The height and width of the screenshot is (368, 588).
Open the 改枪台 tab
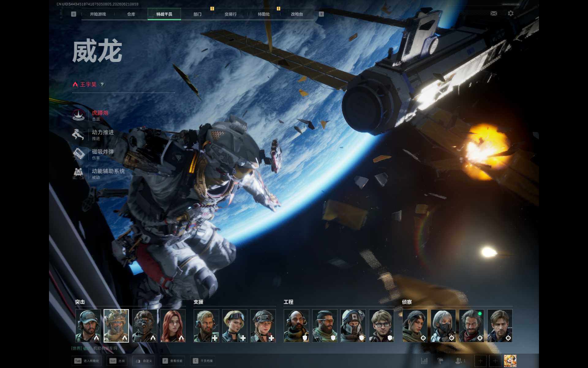297,14
